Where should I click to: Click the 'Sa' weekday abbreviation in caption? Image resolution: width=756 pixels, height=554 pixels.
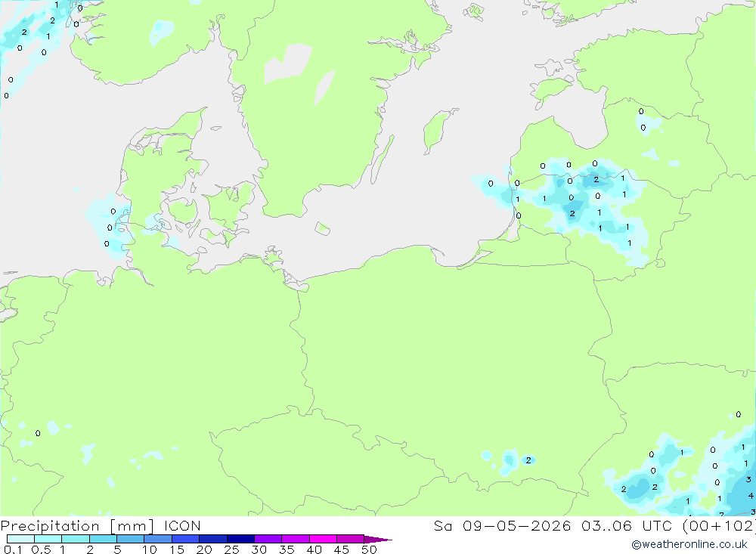442,525
